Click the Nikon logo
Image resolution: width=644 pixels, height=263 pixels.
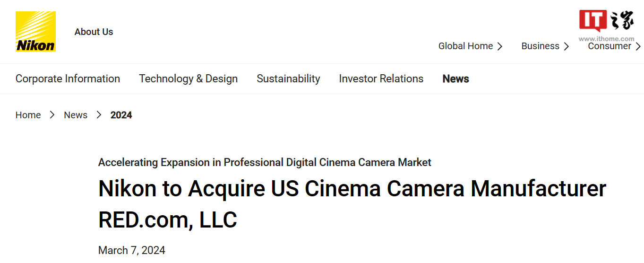tap(35, 32)
